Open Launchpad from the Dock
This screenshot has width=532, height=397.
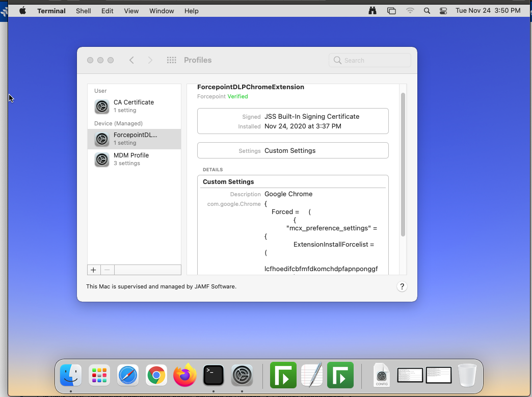click(x=99, y=375)
